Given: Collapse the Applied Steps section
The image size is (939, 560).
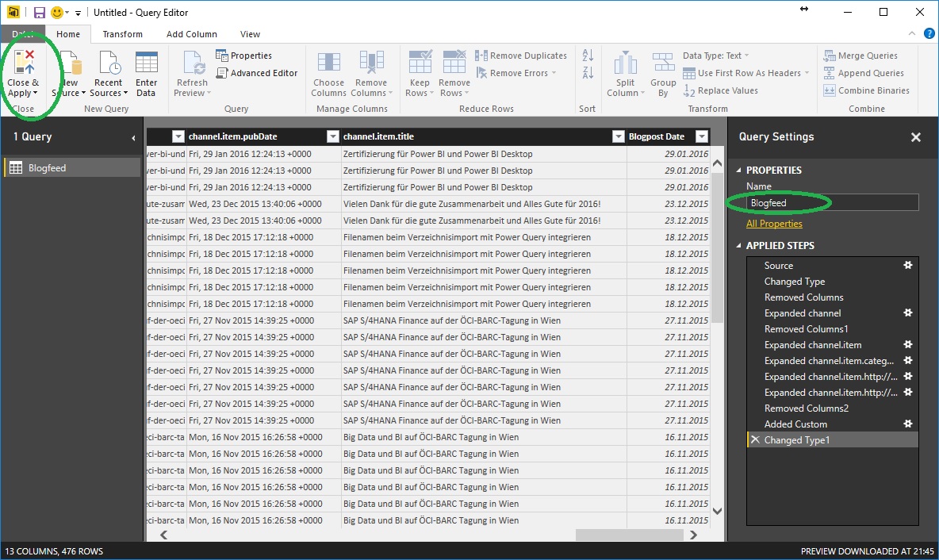Looking at the screenshot, I should 739,246.
